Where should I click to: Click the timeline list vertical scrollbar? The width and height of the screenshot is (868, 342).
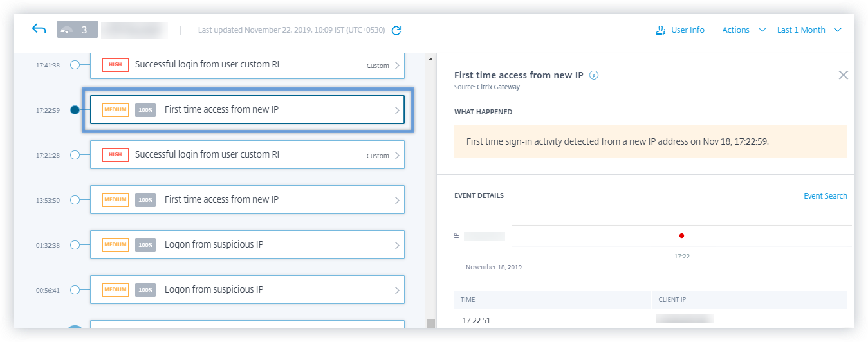[x=429, y=193]
